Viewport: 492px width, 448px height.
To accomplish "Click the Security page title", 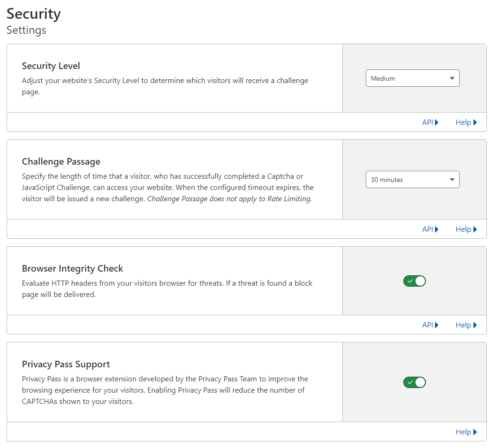I will pos(34,14).
